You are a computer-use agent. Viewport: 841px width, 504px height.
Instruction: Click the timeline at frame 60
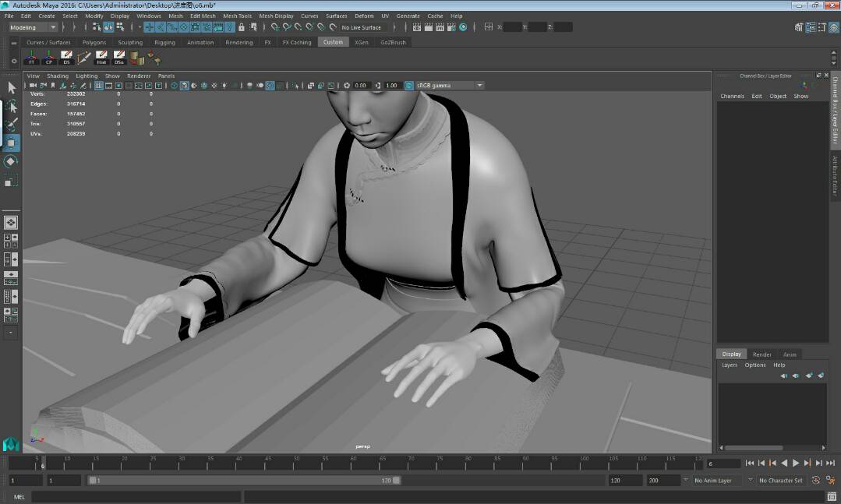tap(353, 462)
